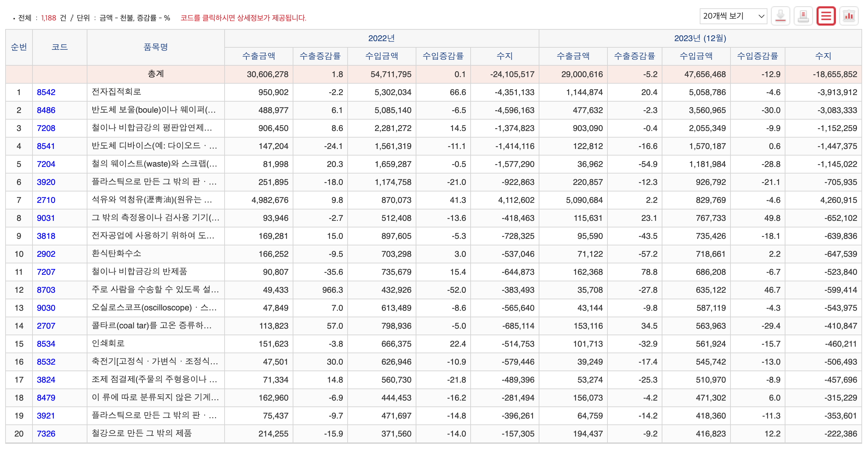The height and width of the screenshot is (450, 868).
Task: Open code 2902 detail link
Action: coord(46,254)
